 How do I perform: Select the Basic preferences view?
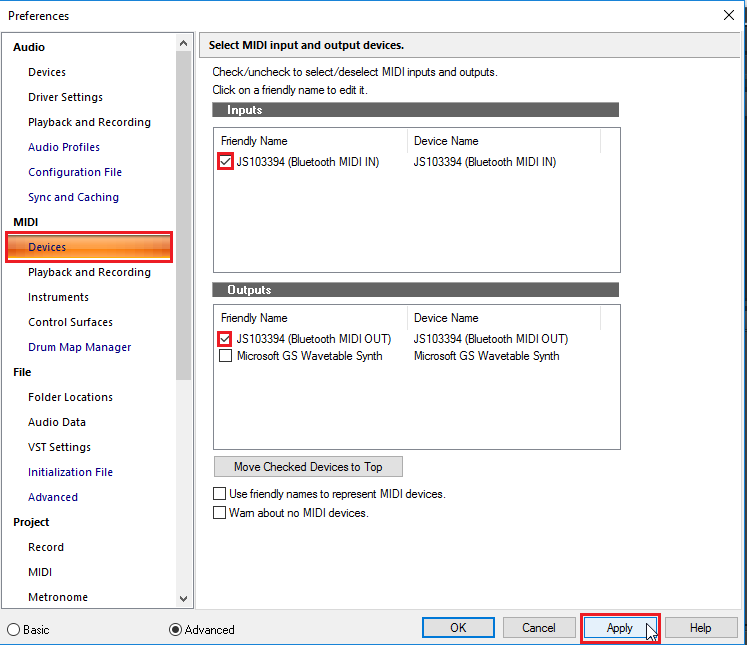pos(14,630)
